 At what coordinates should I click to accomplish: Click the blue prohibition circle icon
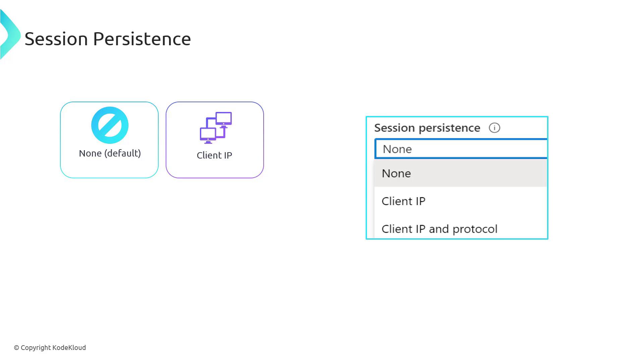tap(110, 125)
